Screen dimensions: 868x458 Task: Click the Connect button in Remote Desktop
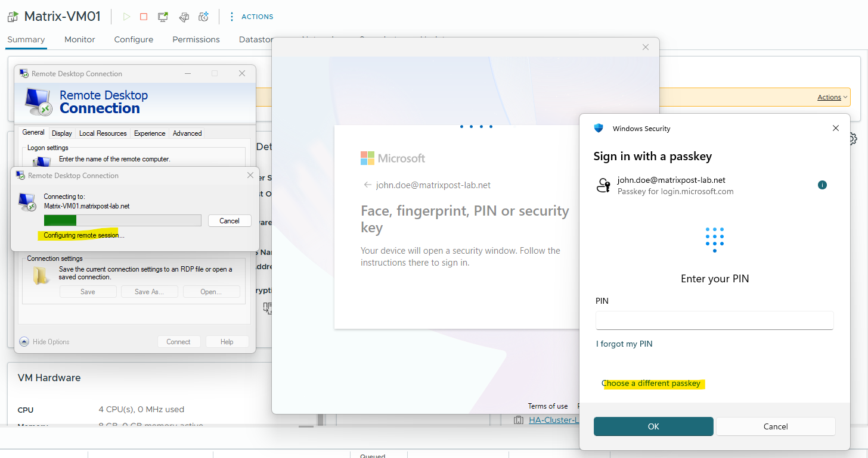tap(178, 342)
